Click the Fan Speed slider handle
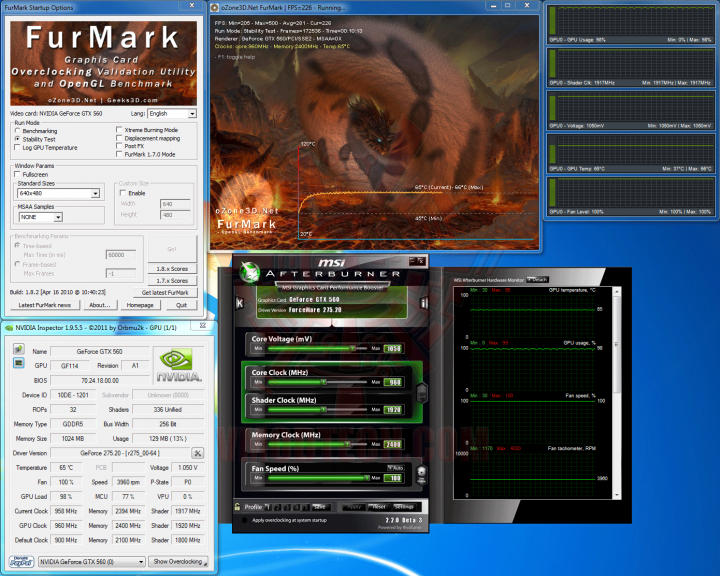The width and height of the screenshot is (720, 576). [367, 478]
